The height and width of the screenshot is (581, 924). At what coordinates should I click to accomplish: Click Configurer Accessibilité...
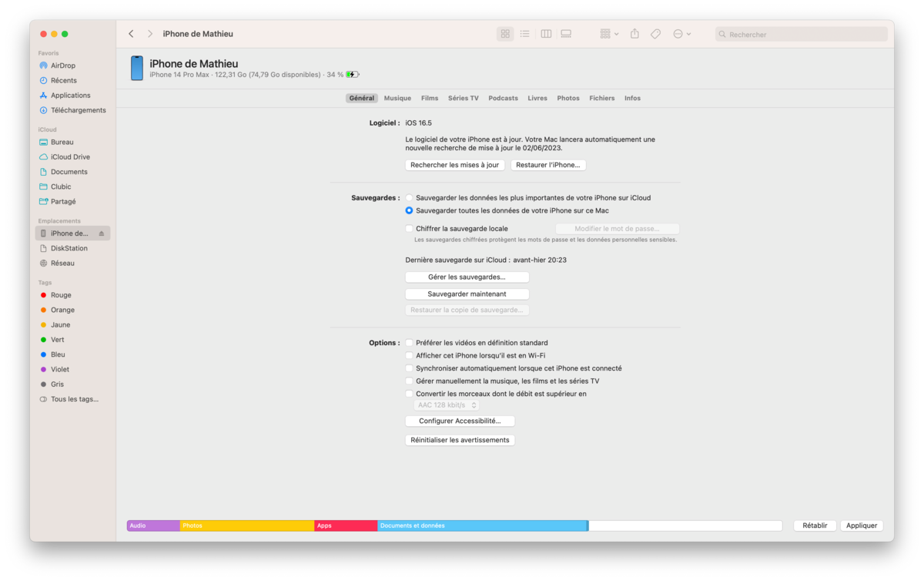(460, 421)
